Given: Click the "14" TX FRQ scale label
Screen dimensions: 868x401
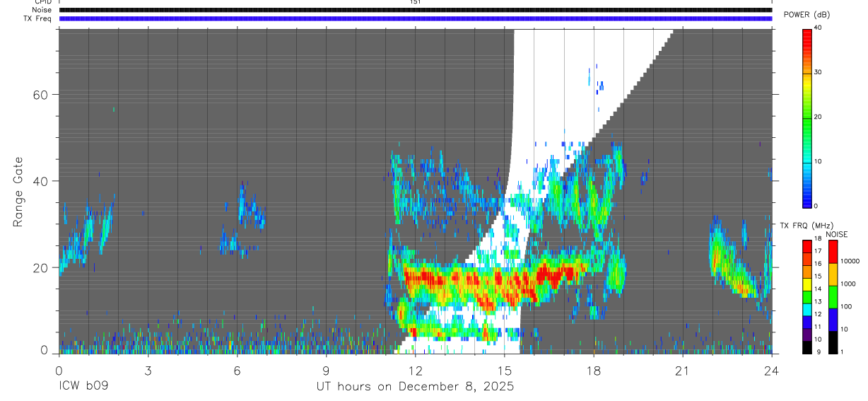Looking at the screenshot, I should 819,289.
